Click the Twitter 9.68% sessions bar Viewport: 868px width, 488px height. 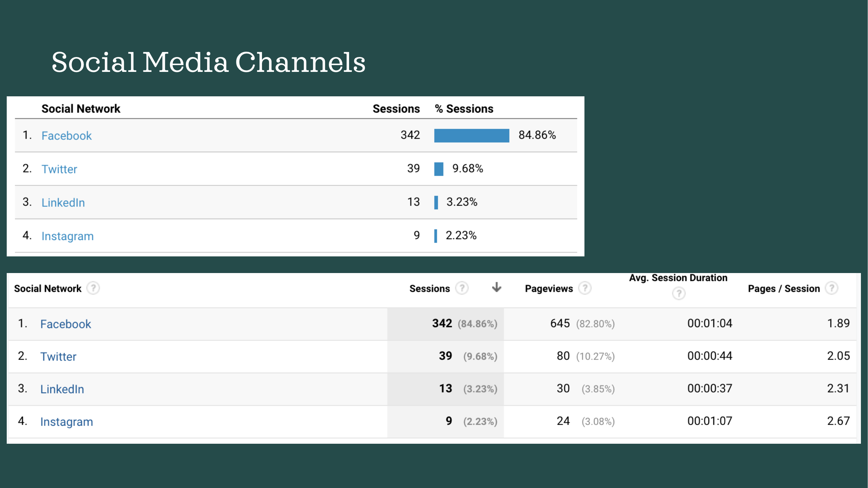pos(439,169)
